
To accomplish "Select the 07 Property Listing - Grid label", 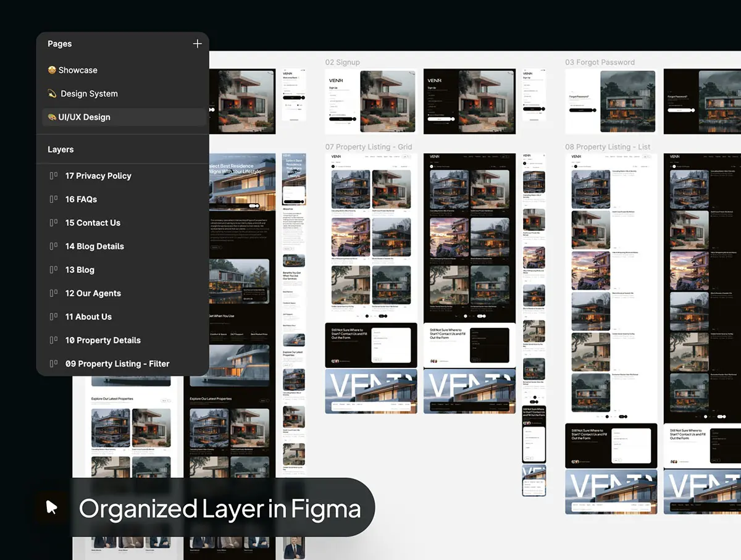I will pyautogui.click(x=369, y=147).
